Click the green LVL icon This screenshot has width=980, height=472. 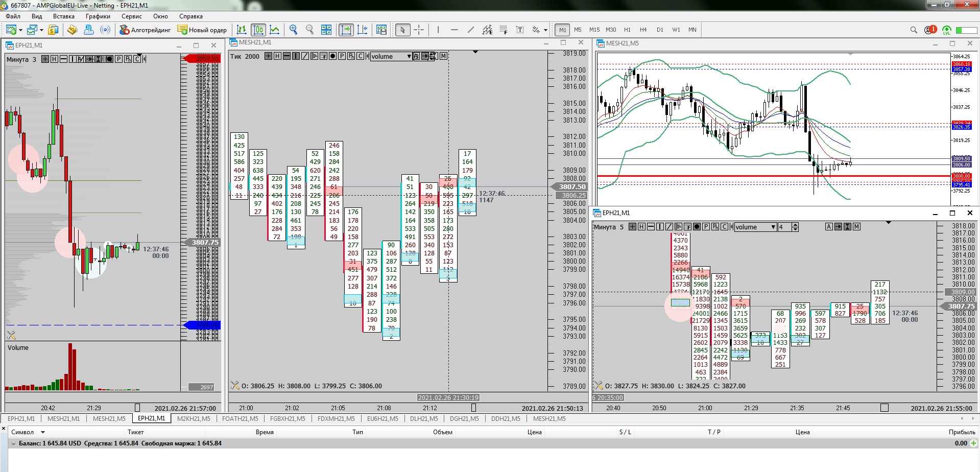[946, 30]
